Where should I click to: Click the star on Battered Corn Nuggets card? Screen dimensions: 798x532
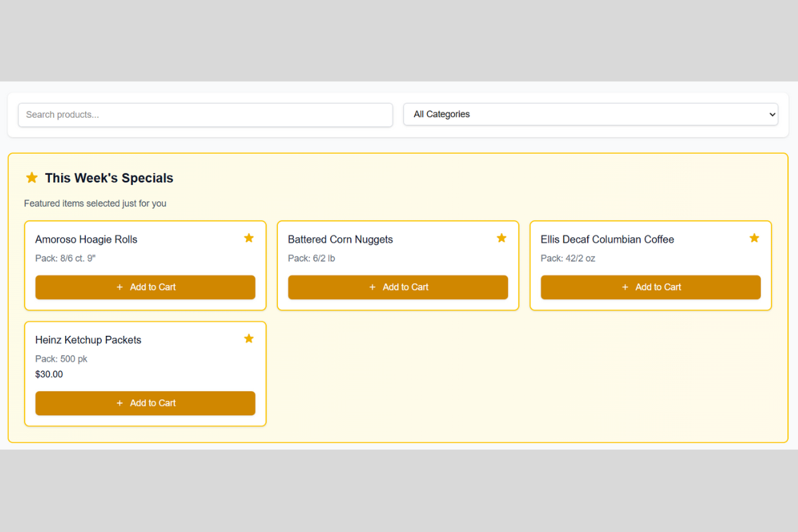(x=501, y=237)
